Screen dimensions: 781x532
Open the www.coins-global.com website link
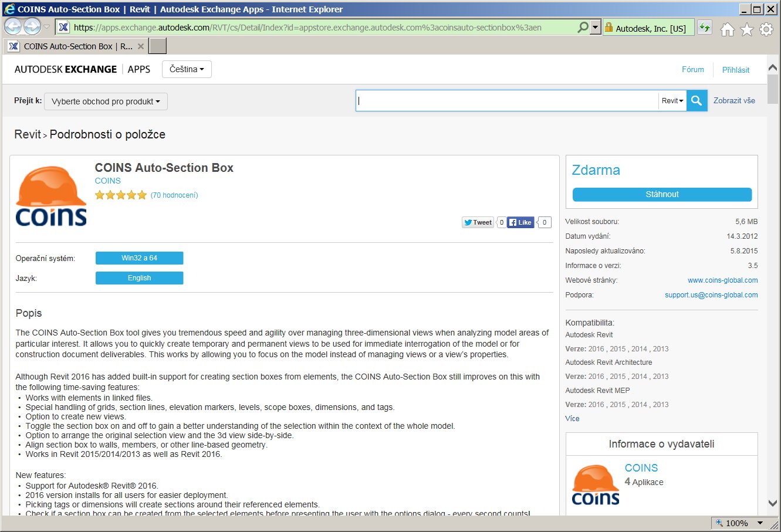[722, 280]
